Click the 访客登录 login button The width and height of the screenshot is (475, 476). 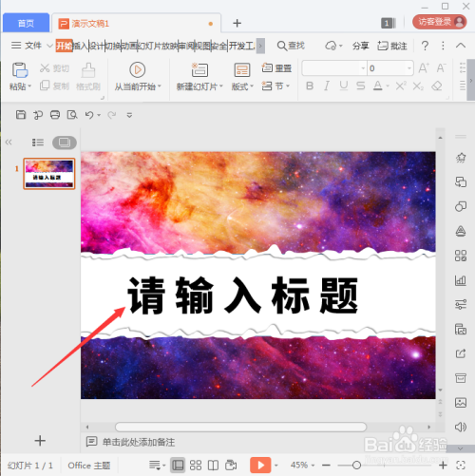(440, 22)
